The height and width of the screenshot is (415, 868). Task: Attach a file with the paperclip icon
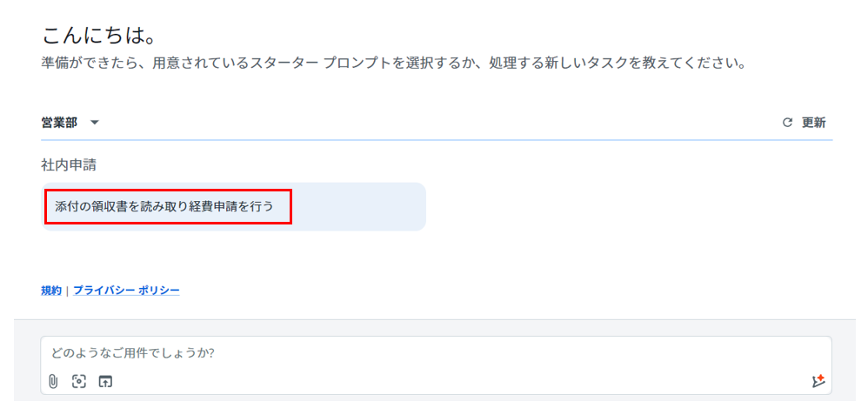pos(53,381)
